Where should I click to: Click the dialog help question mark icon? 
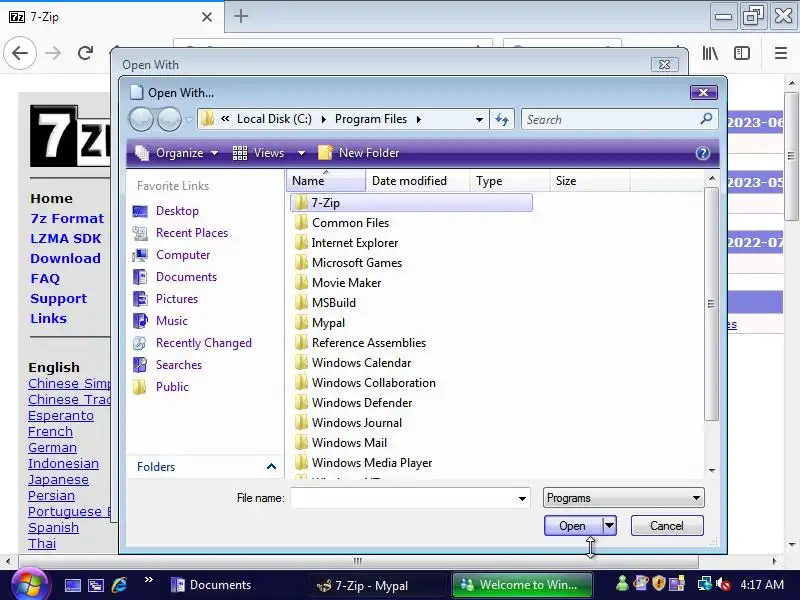tap(703, 153)
